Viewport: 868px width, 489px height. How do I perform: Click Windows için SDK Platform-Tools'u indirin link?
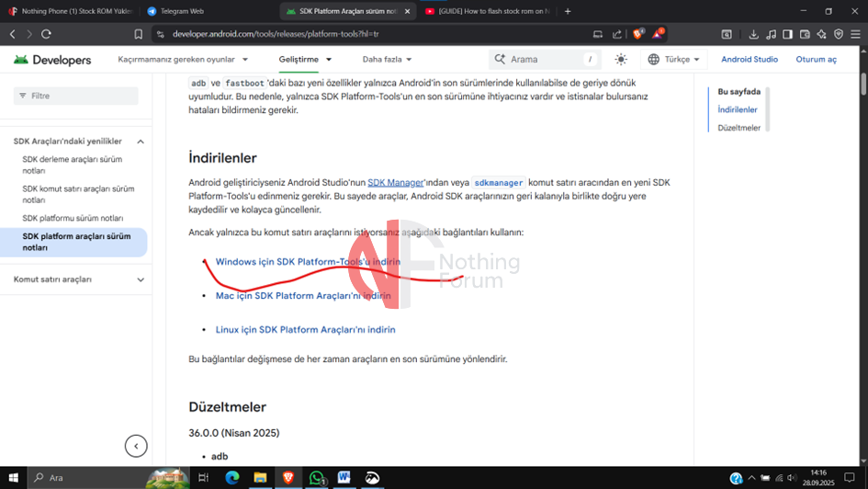click(308, 262)
